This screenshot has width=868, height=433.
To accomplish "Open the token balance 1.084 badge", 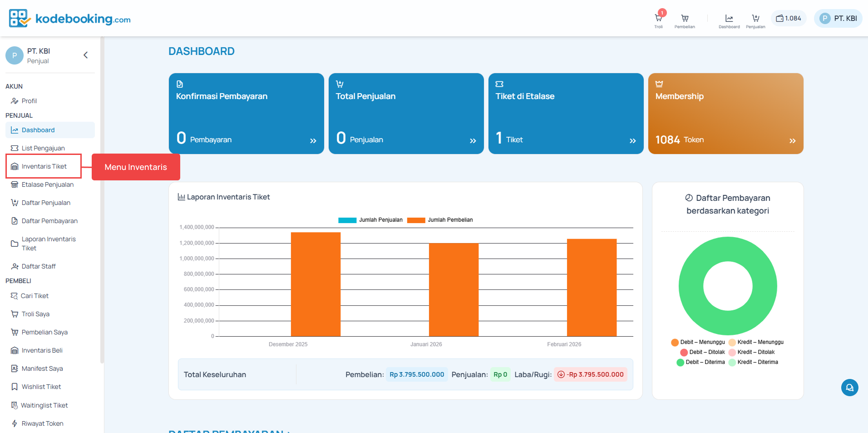I will (x=789, y=19).
